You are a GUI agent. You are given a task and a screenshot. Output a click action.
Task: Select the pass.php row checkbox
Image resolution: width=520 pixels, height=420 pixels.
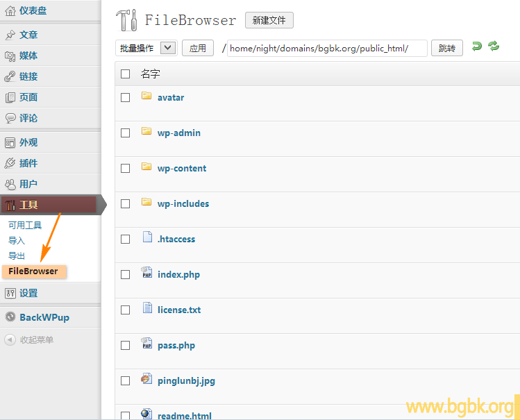[126, 346]
